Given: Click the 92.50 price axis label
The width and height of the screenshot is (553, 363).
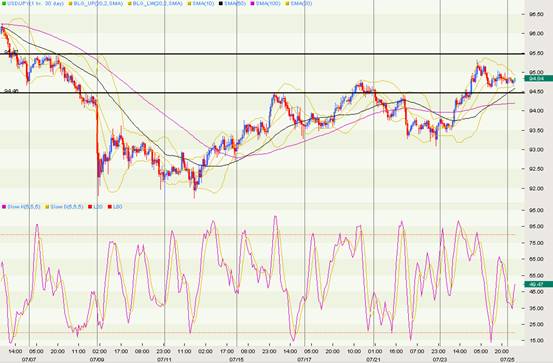Looking at the screenshot, I should [536, 169].
